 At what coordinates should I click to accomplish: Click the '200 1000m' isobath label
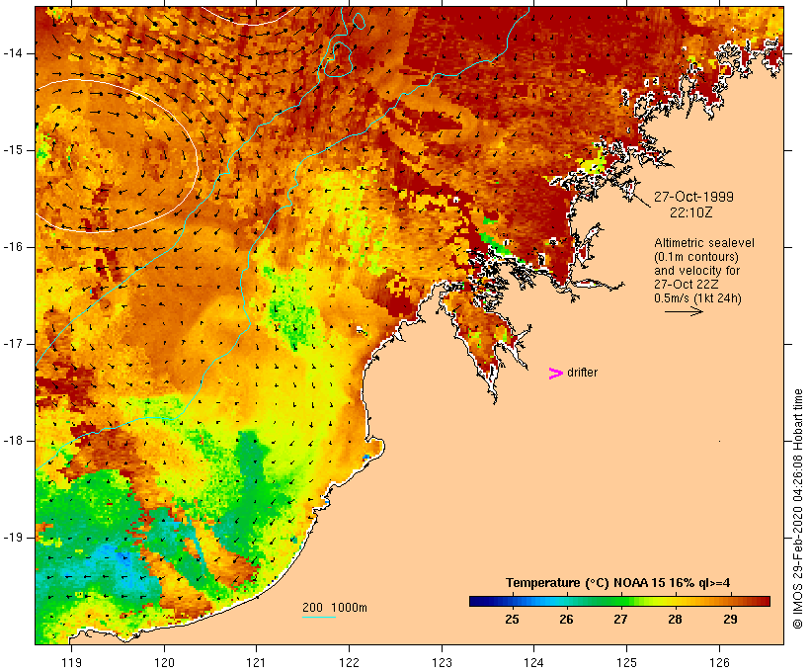pos(335,608)
